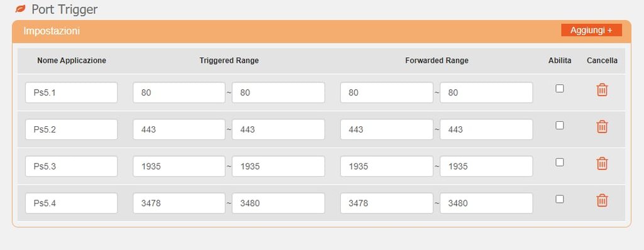644x250 pixels.
Task: Tick the Abilita checkbox for Ps5.2
Action: pyautogui.click(x=559, y=125)
